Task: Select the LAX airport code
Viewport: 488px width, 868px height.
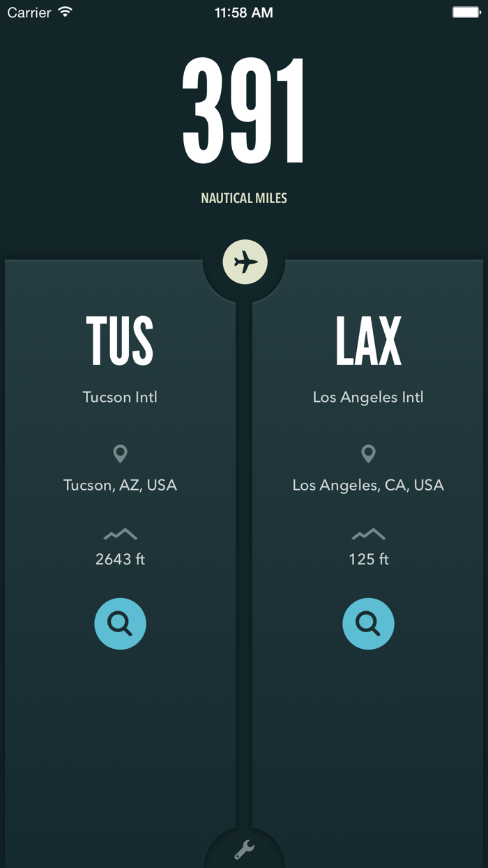Action: point(368,341)
